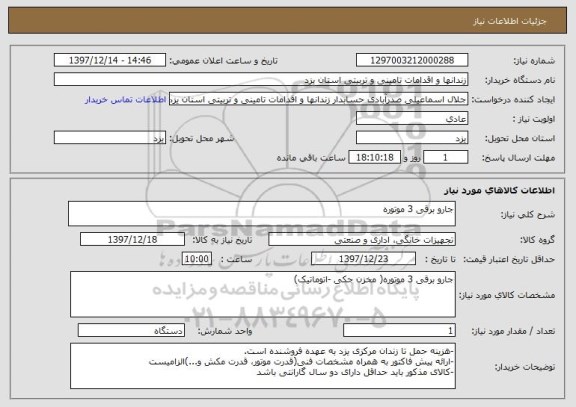The image size is (576, 407).
Task: Click the شماره نیاز label
Action: [x=534, y=61]
